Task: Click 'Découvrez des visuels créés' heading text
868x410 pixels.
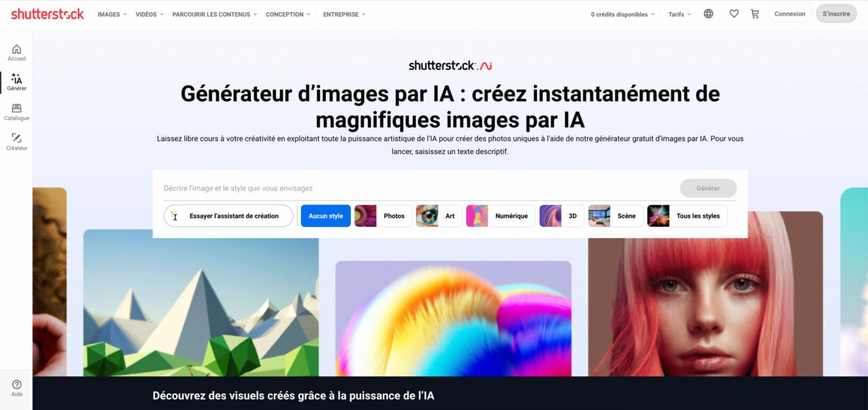Action: point(293,396)
